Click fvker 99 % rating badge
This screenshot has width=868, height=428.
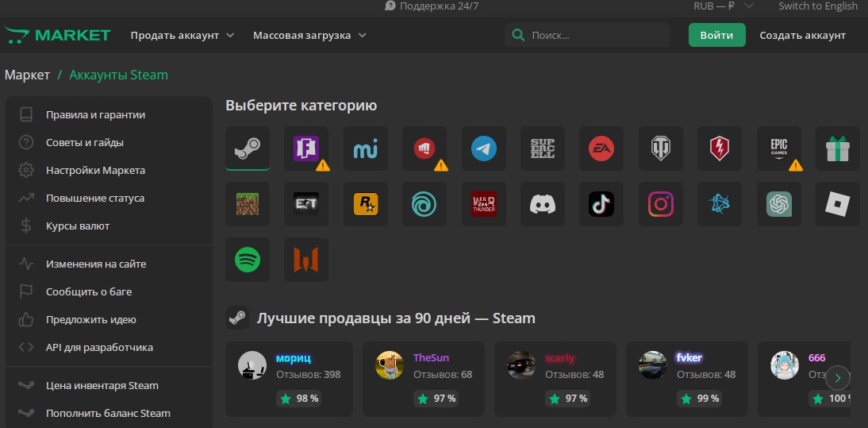pyautogui.click(x=701, y=398)
